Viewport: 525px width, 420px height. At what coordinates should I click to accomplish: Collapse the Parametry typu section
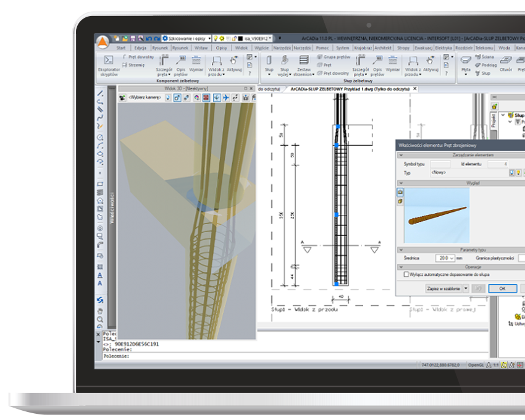[401, 250]
